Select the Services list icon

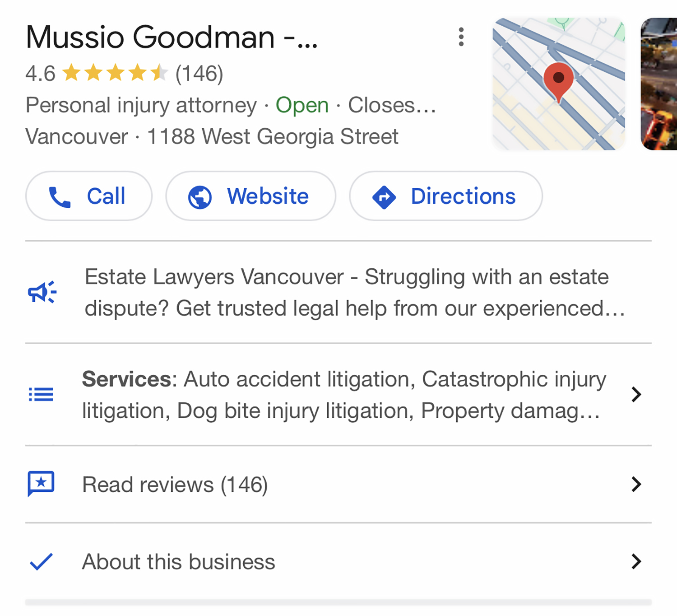point(41,394)
